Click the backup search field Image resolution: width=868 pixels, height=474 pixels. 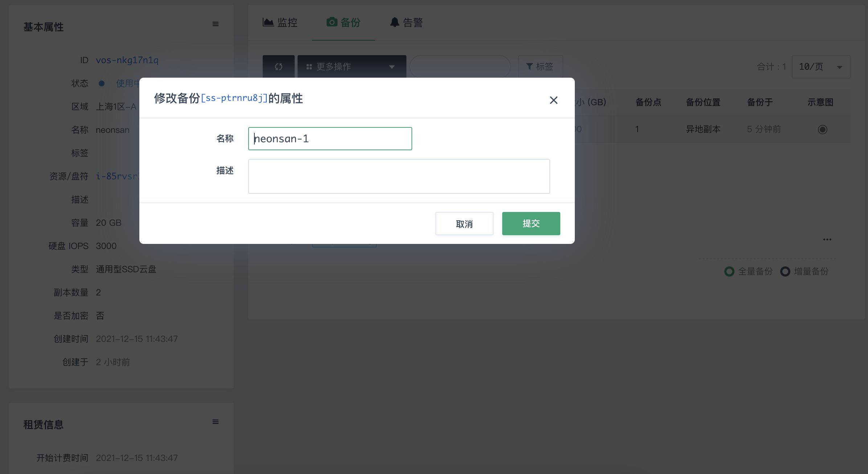(460, 66)
